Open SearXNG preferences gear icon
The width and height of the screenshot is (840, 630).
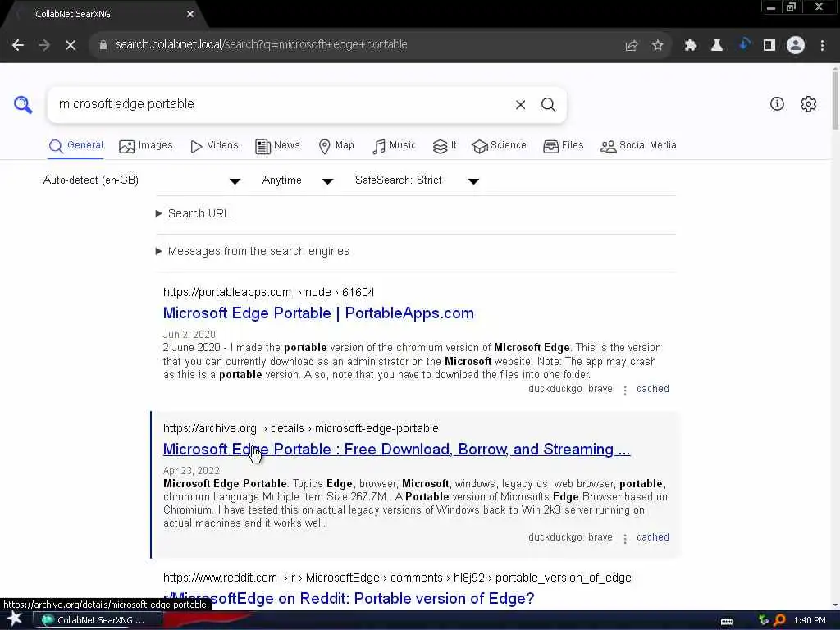click(808, 104)
